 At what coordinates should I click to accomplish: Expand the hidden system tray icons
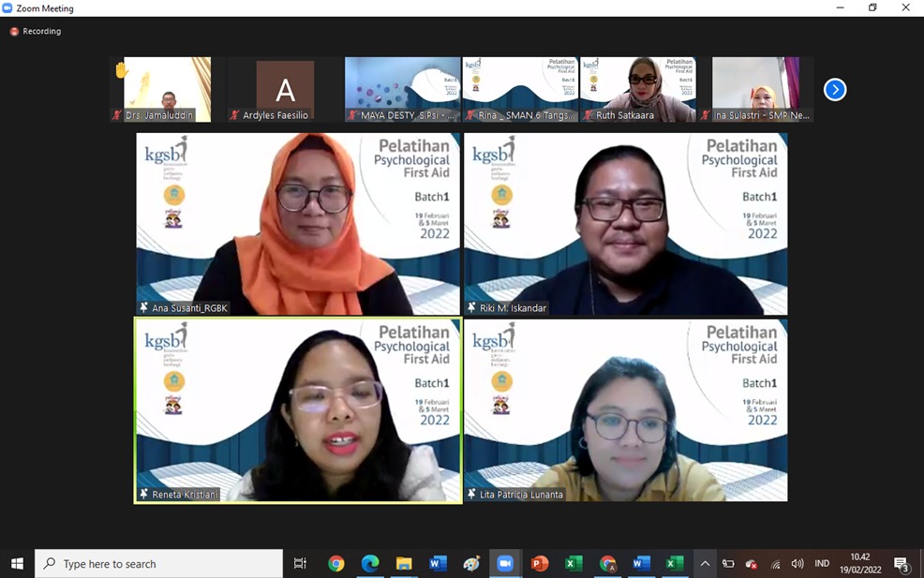[705, 563]
